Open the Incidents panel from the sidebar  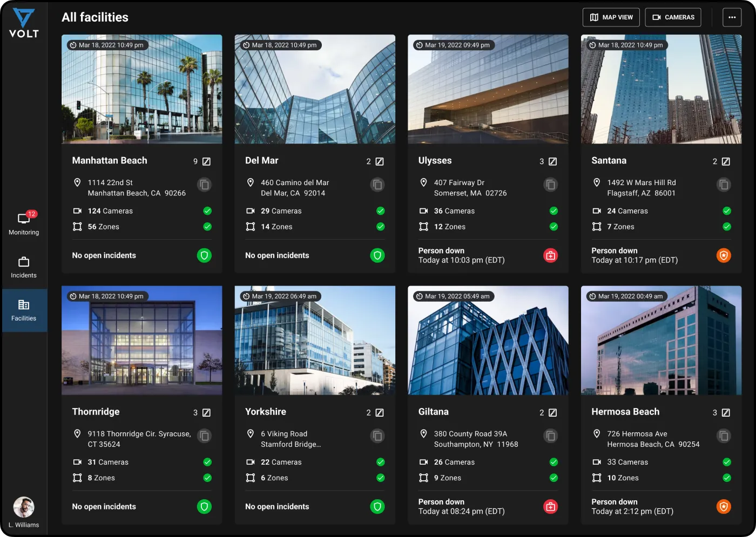point(24,267)
